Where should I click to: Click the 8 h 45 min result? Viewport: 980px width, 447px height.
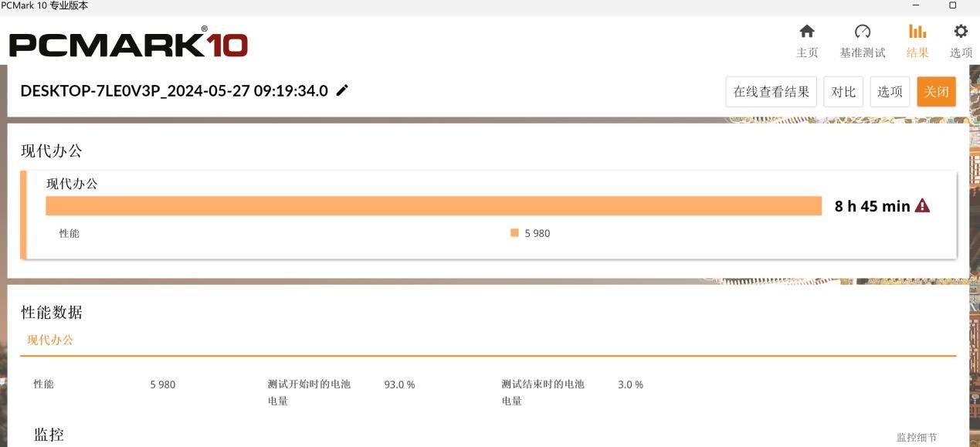pyautogui.click(x=872, y=206)
